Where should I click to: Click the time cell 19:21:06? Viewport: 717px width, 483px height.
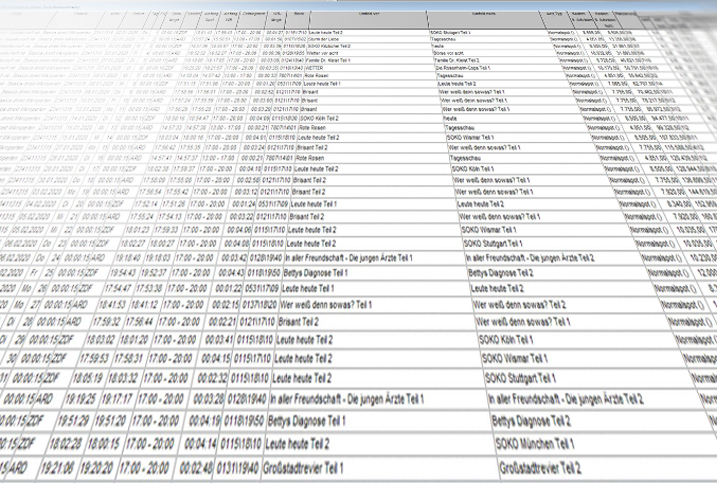57,468
